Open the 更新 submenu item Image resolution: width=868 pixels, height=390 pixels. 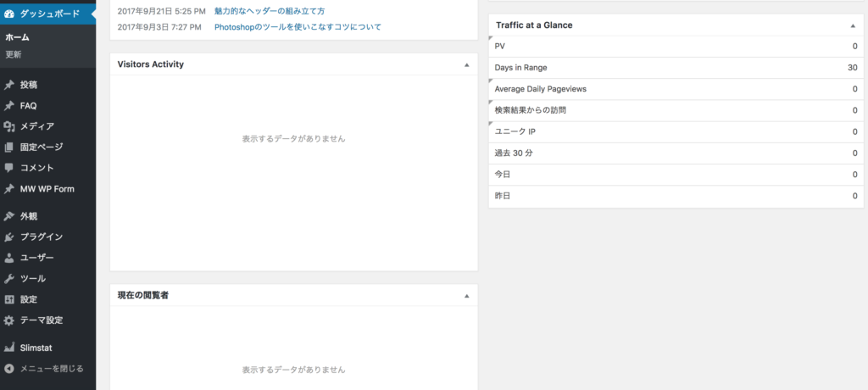[x=14, y=54]
